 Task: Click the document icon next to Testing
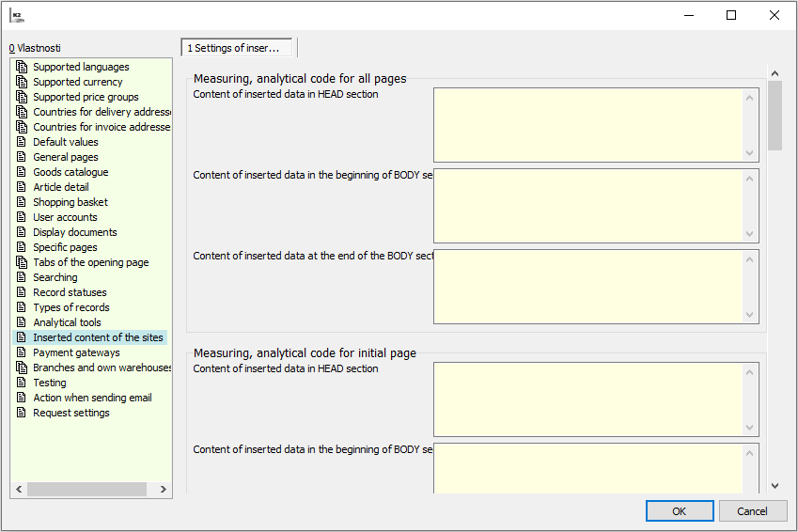[22, 383]
